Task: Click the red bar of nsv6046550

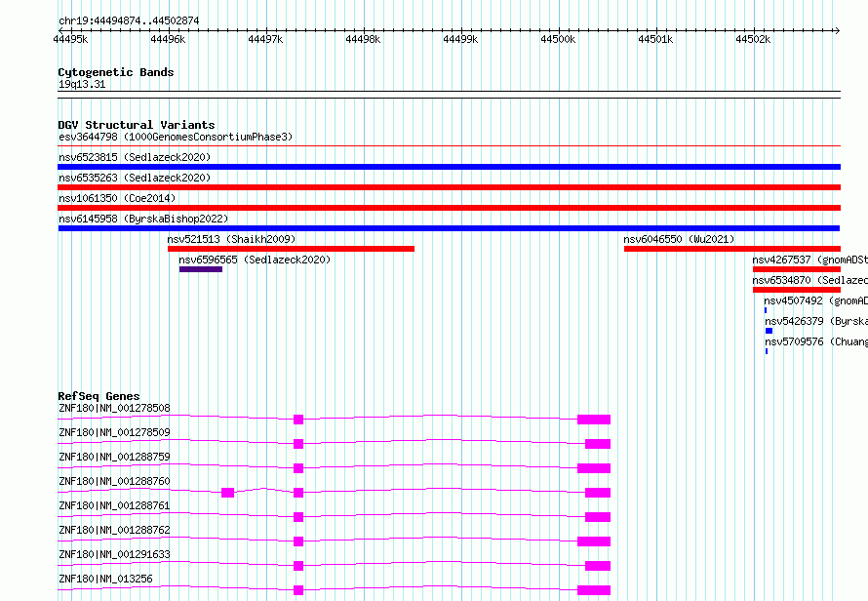Action: coord(732,249)
